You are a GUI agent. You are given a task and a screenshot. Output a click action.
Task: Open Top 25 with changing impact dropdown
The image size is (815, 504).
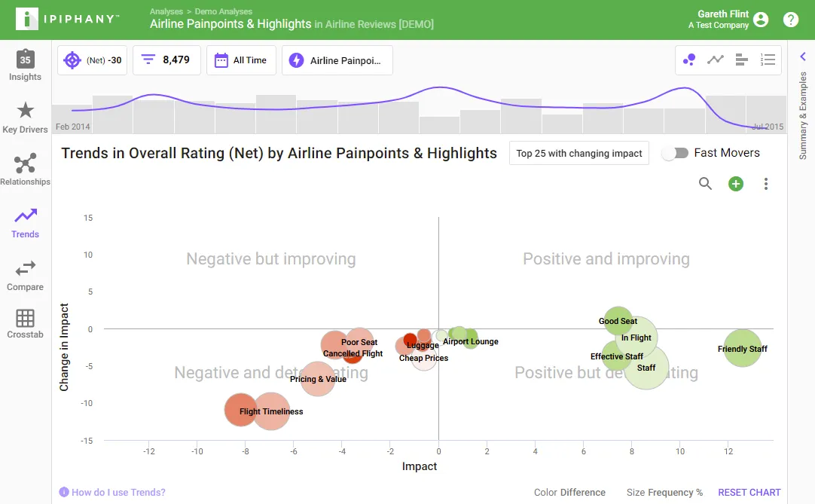pos(579,154)
